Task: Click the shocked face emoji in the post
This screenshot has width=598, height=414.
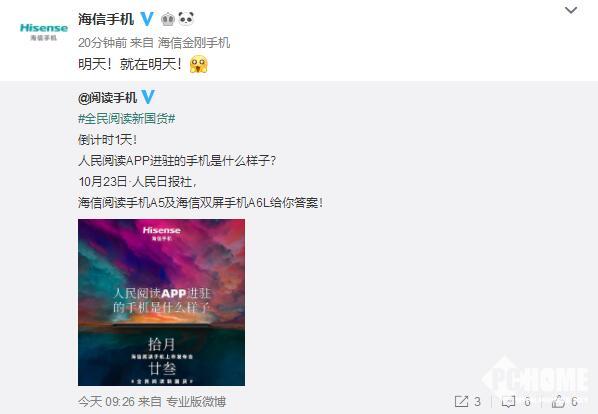Action: point(199,64)
